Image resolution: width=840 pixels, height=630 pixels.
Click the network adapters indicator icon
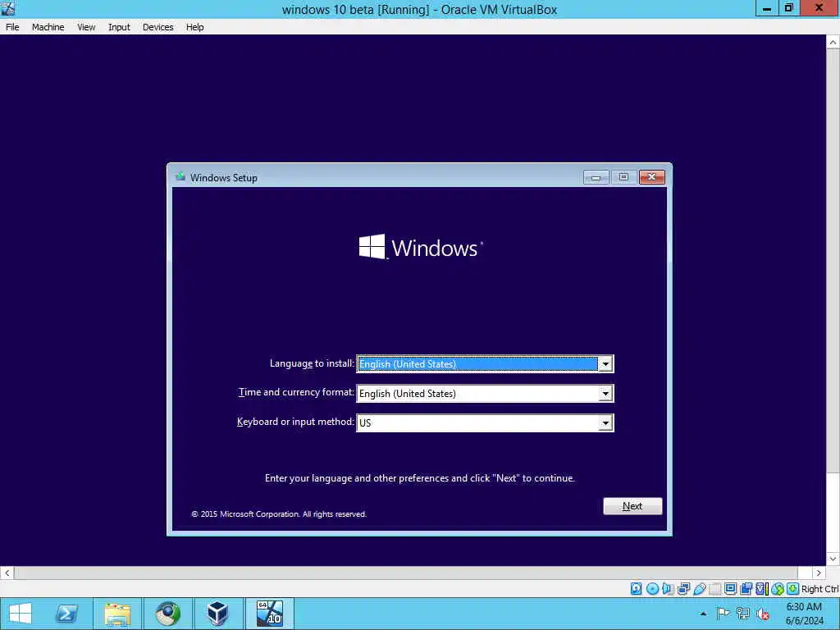pos(683,589)
